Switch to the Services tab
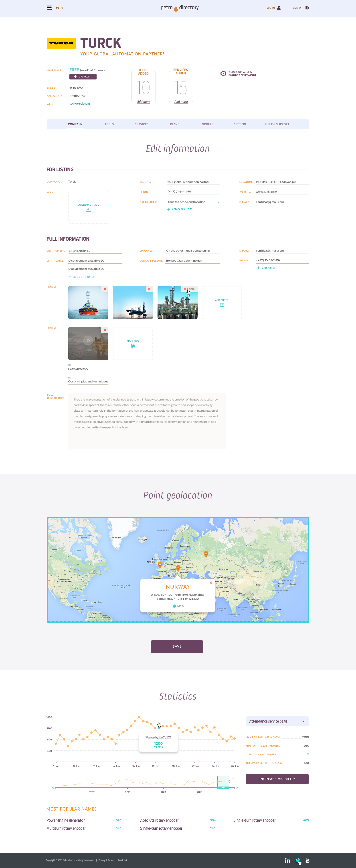Screen dimensions: 356x868 tap(142, 124)
